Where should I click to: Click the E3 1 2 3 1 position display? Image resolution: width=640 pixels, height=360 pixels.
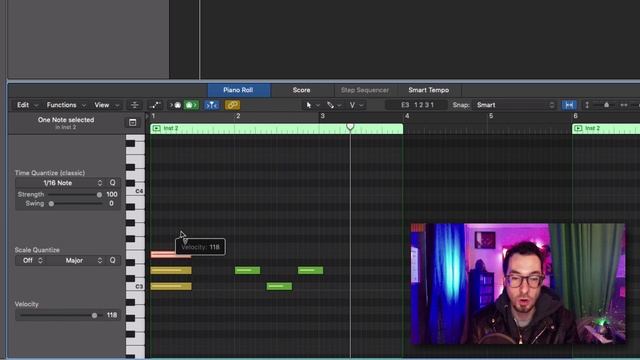click(x=416, y=105)
